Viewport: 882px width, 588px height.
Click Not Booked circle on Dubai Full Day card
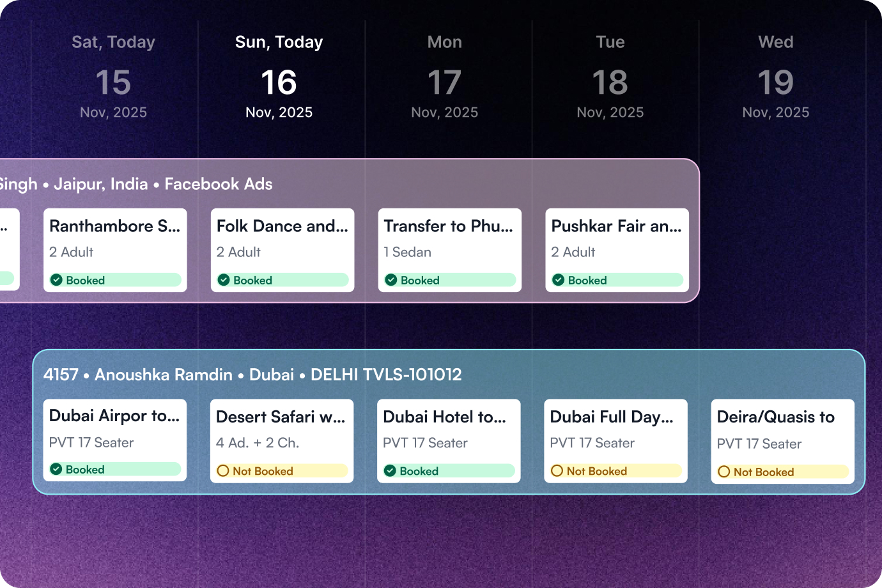557,471
